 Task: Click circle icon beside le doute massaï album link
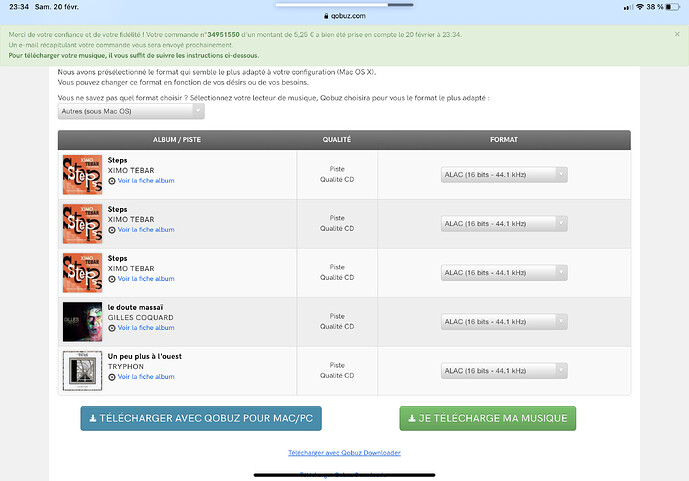(112, 328)
